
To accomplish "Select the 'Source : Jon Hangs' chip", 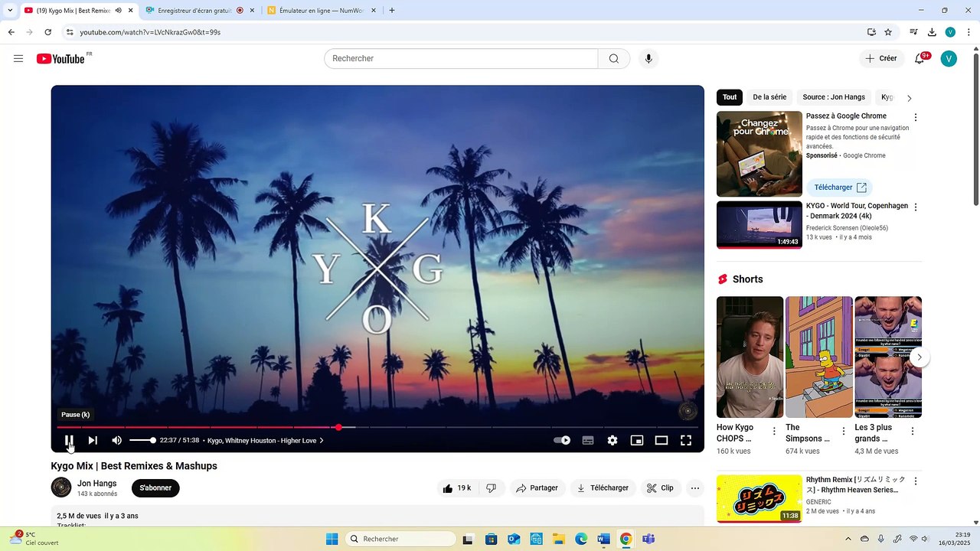I will [x=834, y=97].
